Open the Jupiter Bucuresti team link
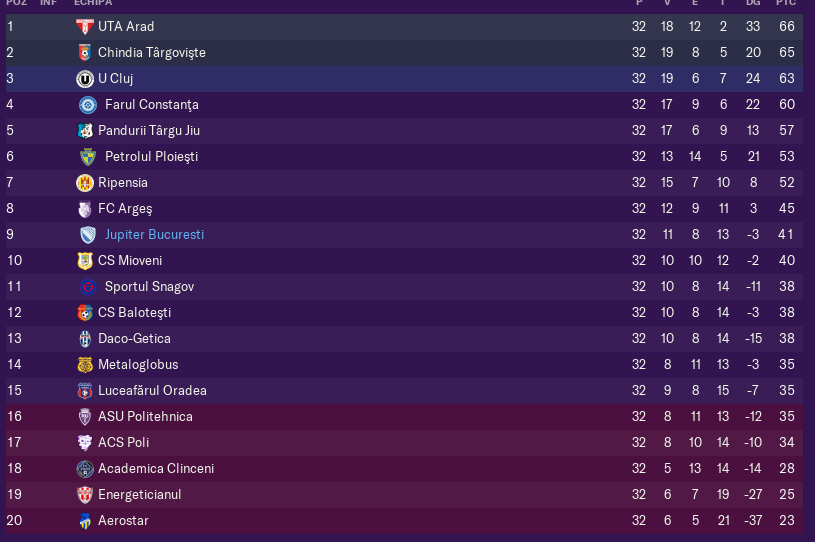815x542 pixels. (154, 234)
